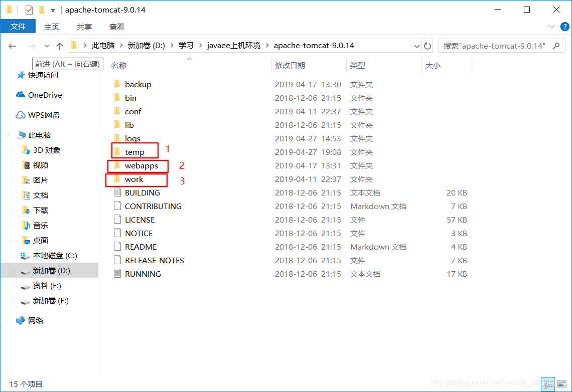Open the 查看 ribbon tab

coord(117,27)
